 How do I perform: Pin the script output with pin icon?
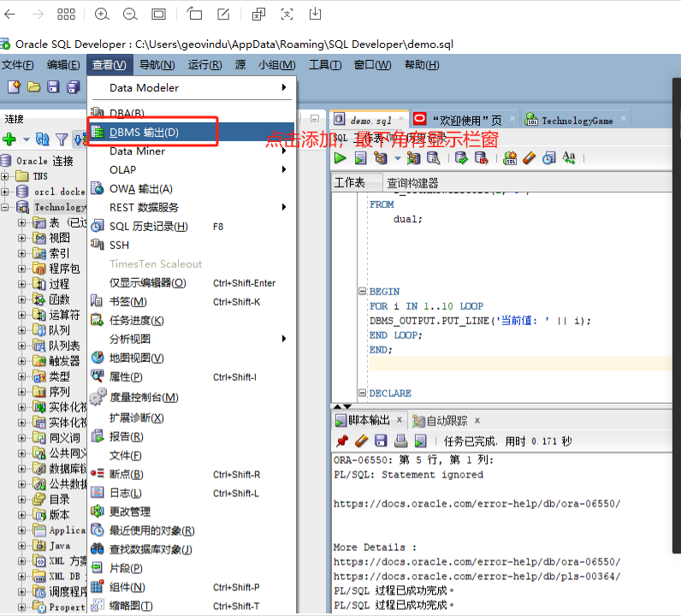click(x=342, y=441)
